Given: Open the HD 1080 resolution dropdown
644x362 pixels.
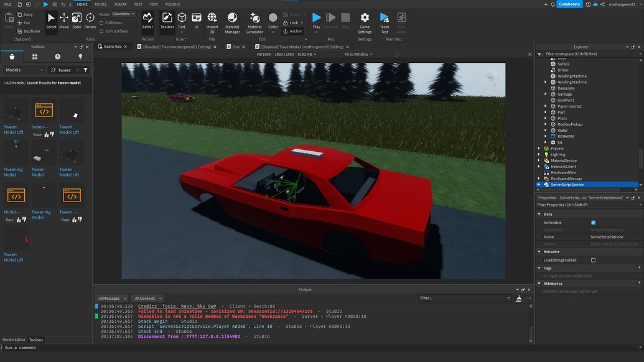Looking at the screenshot, I should (x=286, y=55).
